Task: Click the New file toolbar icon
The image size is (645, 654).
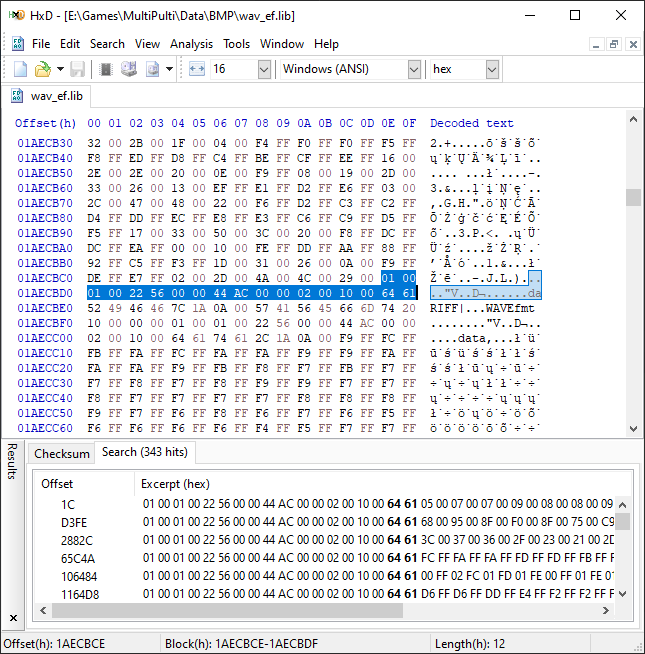Action: tap(20, 69)
